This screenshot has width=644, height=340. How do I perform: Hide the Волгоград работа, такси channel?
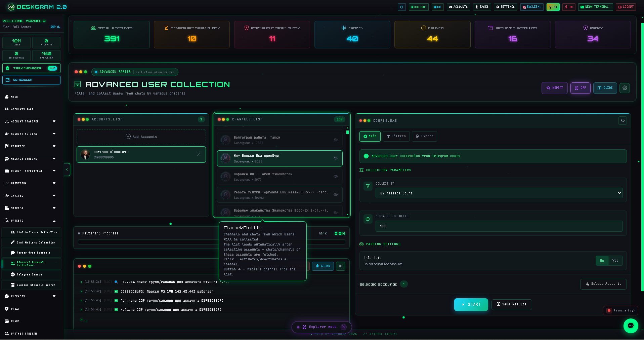(x=335, y=140)
